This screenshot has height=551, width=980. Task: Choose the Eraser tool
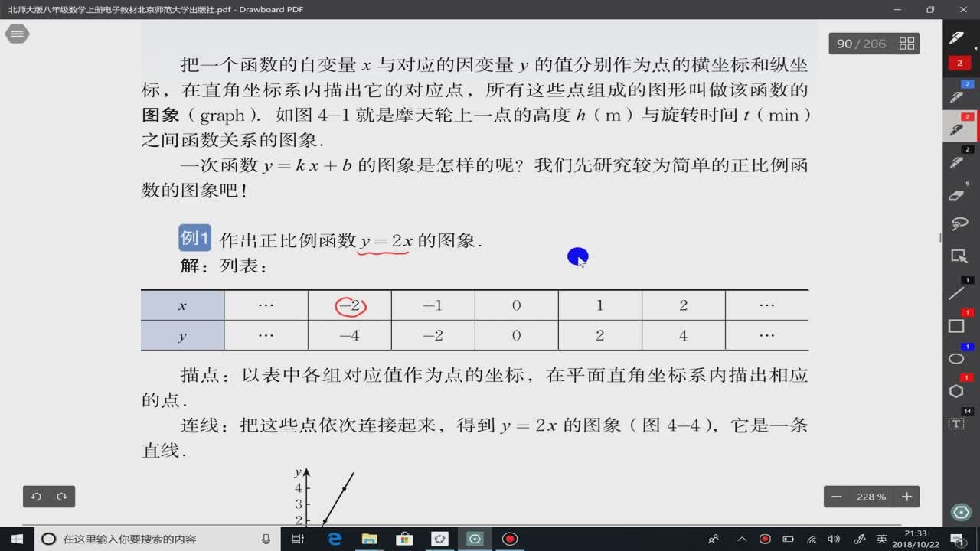click(x=956, y=194)
